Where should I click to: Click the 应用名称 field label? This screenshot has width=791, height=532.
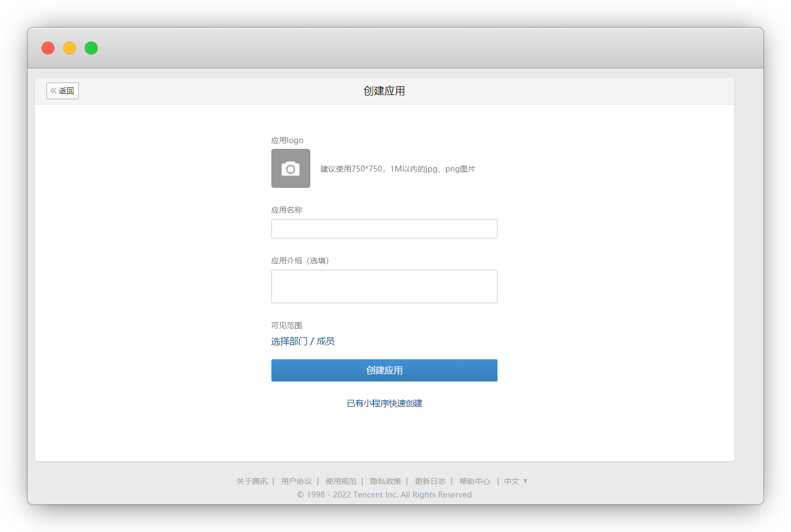point(287,210)
